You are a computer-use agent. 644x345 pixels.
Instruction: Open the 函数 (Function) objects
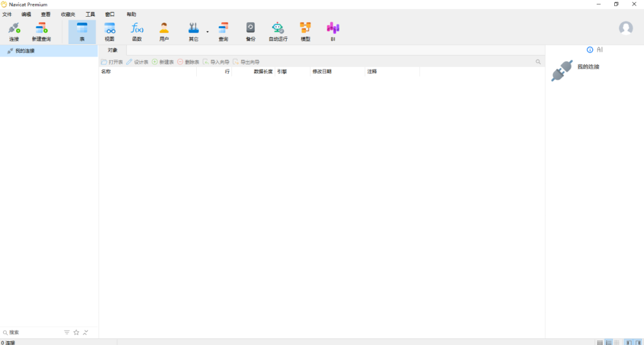point(137,31)
